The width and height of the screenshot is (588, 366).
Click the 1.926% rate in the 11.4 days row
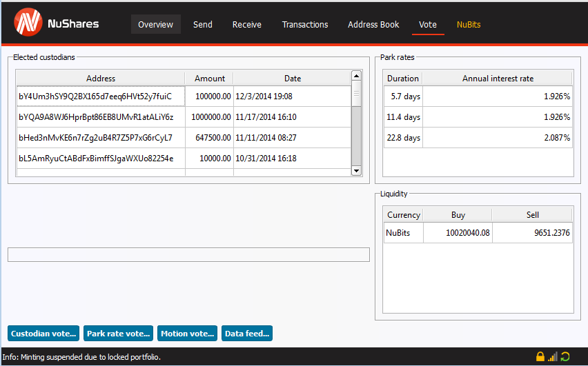pos(498,117)
